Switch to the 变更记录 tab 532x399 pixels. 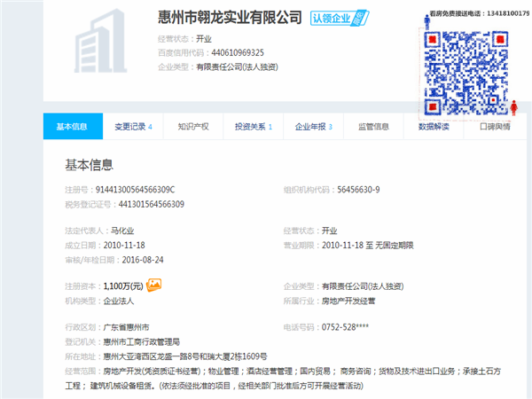tap(133, 127)
